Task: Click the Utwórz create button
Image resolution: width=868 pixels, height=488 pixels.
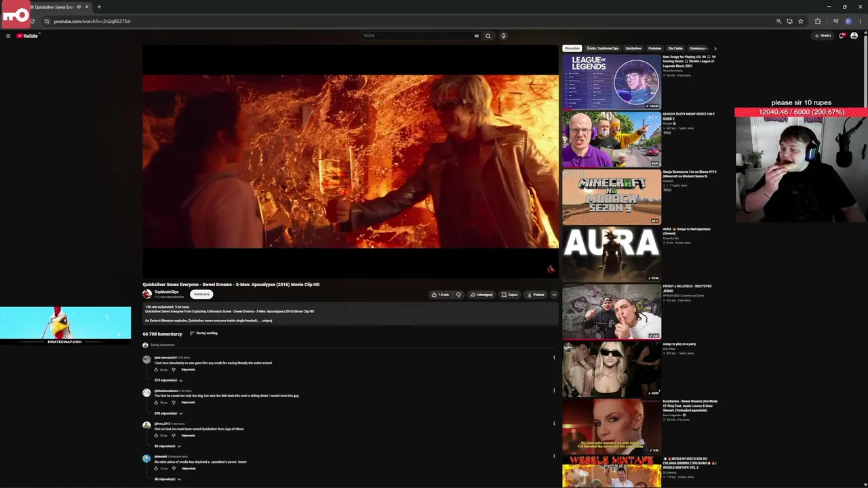Action: point(823,36)
